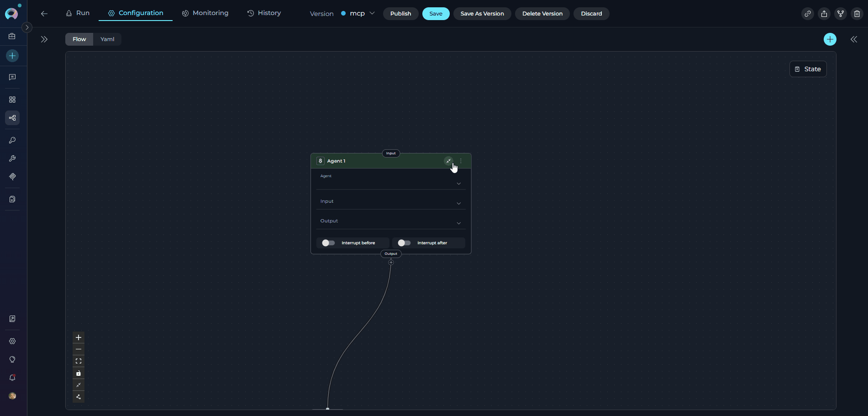The width and height of the screenshot is (868, 416).
Task: Click the export share icon in top bar
Action: 824,14
